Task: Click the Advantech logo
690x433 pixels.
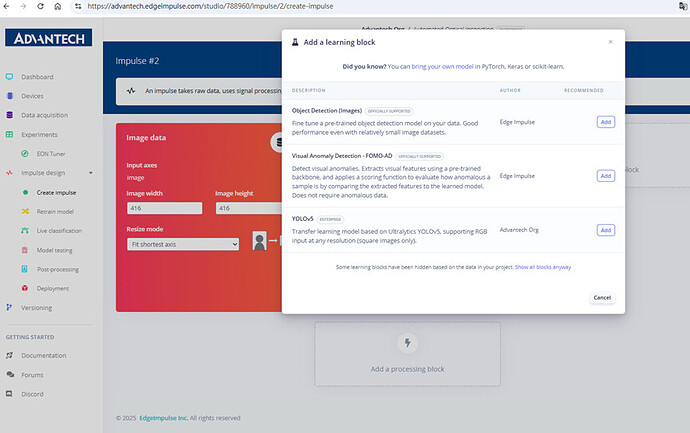Action: point(48,38)
